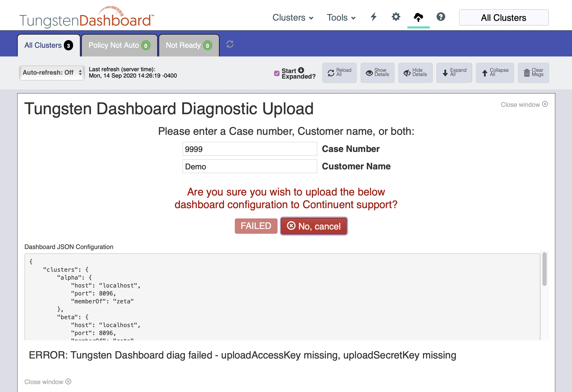This screenshot has width=572, height=392.
Task: Click the Tungsten Dashboard Diagnostic Upload heading
Action: click(169, 109)
